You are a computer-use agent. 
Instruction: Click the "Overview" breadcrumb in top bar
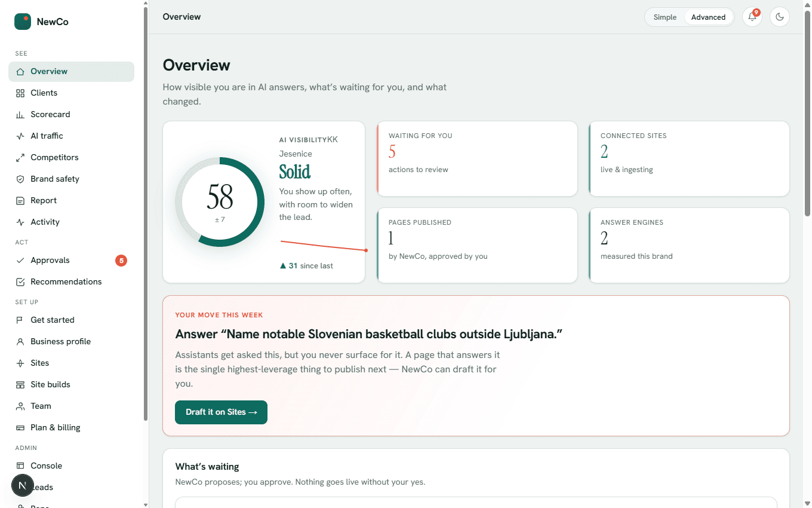click(x=182, y=17)
